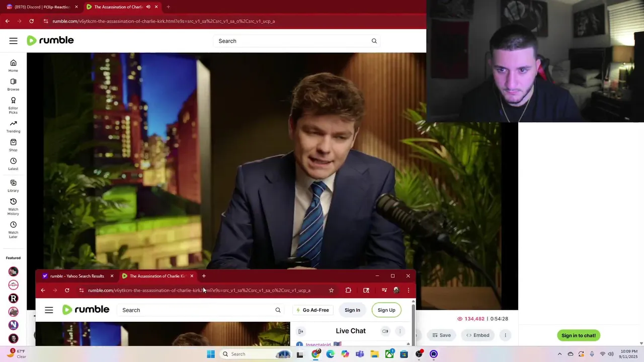View site information in the background window address bar

point(46,21)
